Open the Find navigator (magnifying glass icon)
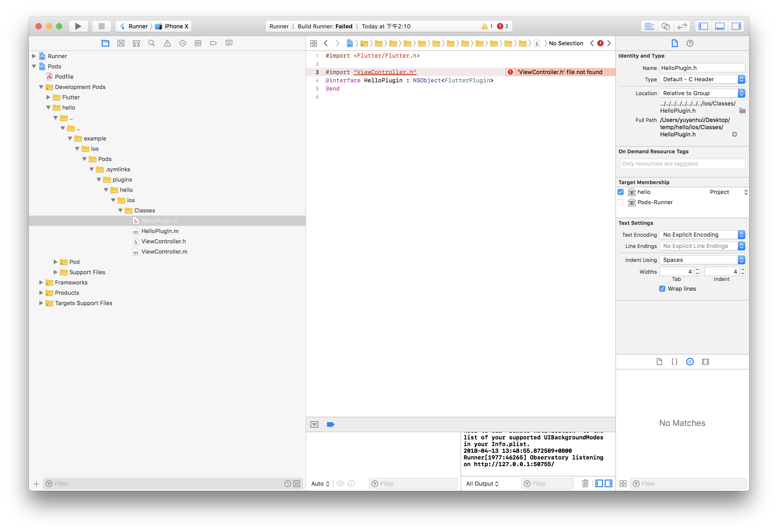The image size is (778, 532). pyautogui.click(x=152, y=43)
